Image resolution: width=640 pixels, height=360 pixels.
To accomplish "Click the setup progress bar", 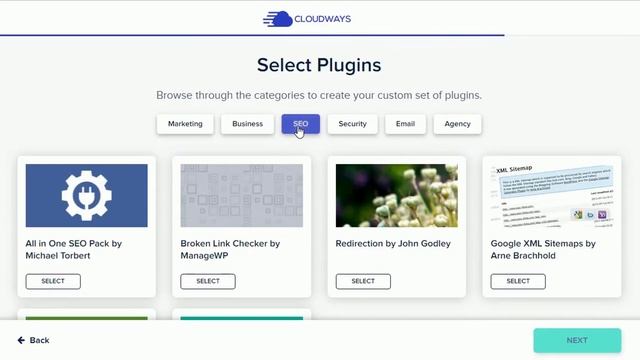I will [320, 36].
